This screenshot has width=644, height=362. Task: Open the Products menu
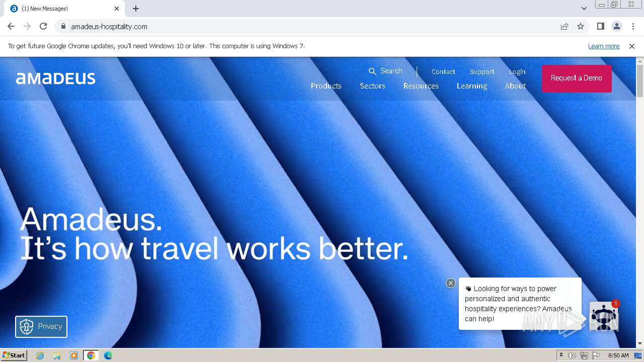pyautogui.click(x=326, y=86)
